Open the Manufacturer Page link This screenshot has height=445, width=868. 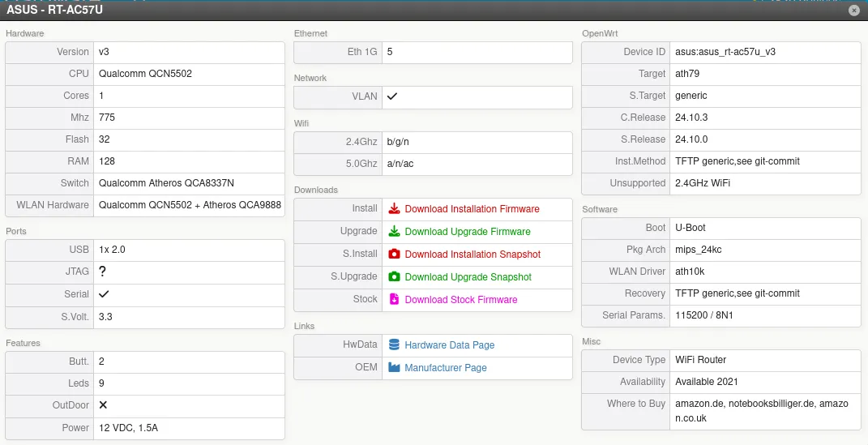[446, 368]
